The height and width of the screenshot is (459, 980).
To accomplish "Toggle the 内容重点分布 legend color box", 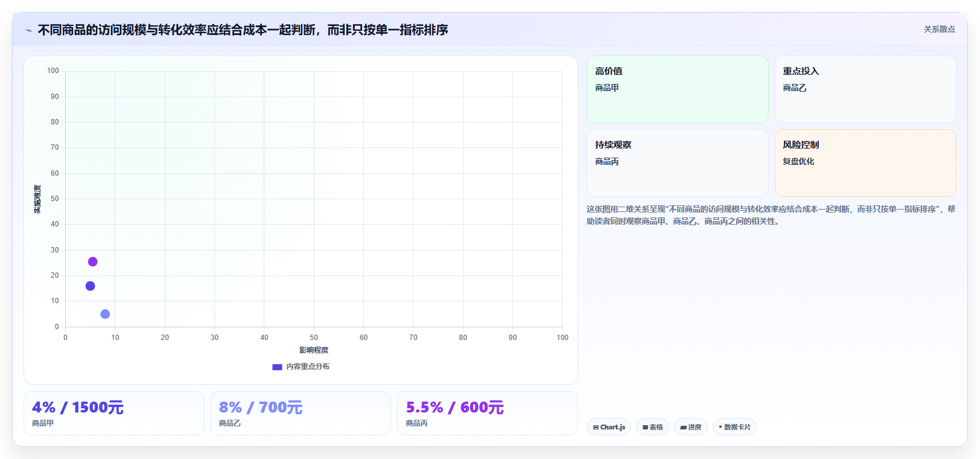I will 277,367.
